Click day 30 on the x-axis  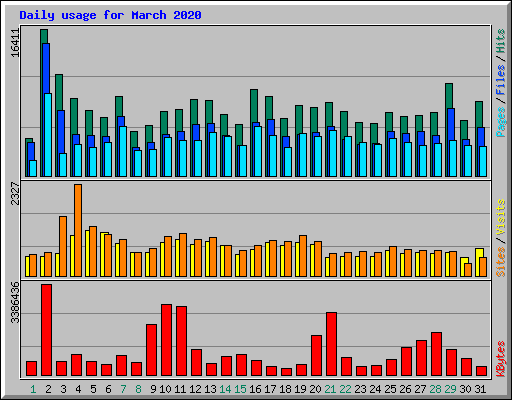(x=465, y=389)
